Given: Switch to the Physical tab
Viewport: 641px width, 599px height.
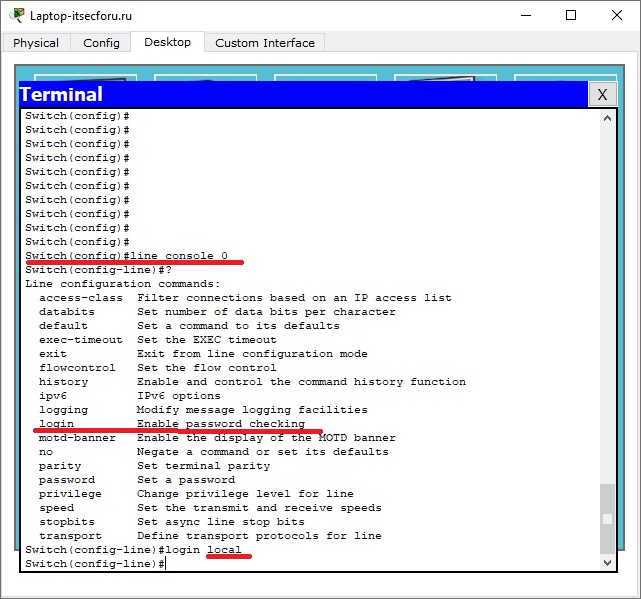Looking at the screenshot, I should (x=36, y=43).
